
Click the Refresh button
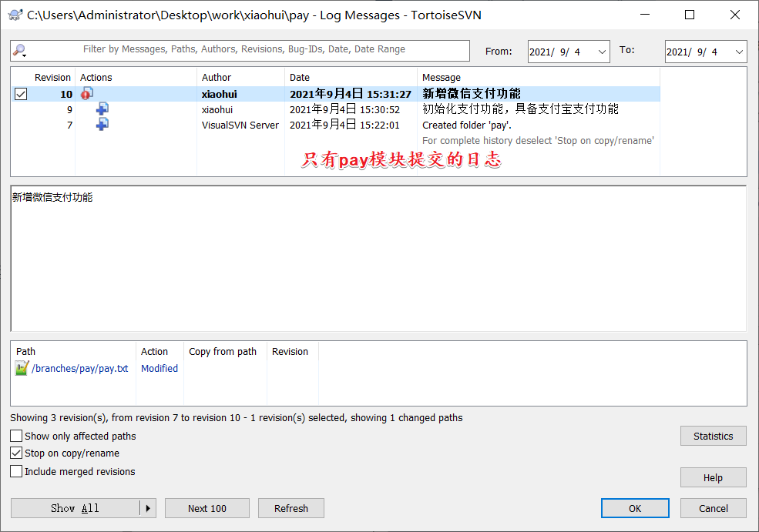click(291, 508)
